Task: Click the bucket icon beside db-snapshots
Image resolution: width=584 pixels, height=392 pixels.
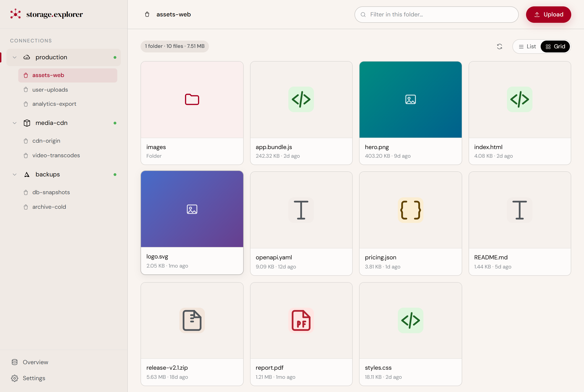Action: (26, 192)
